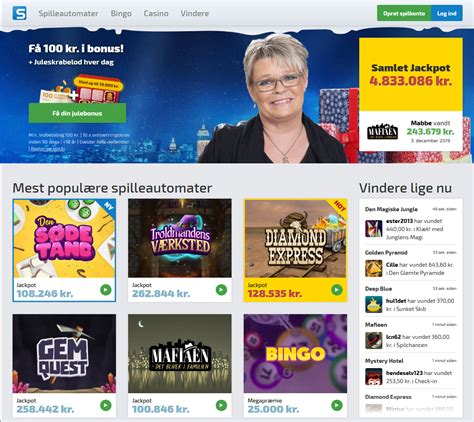Click the blue S site logo
This screenshot has width=474, height=422.
(20, 13)
